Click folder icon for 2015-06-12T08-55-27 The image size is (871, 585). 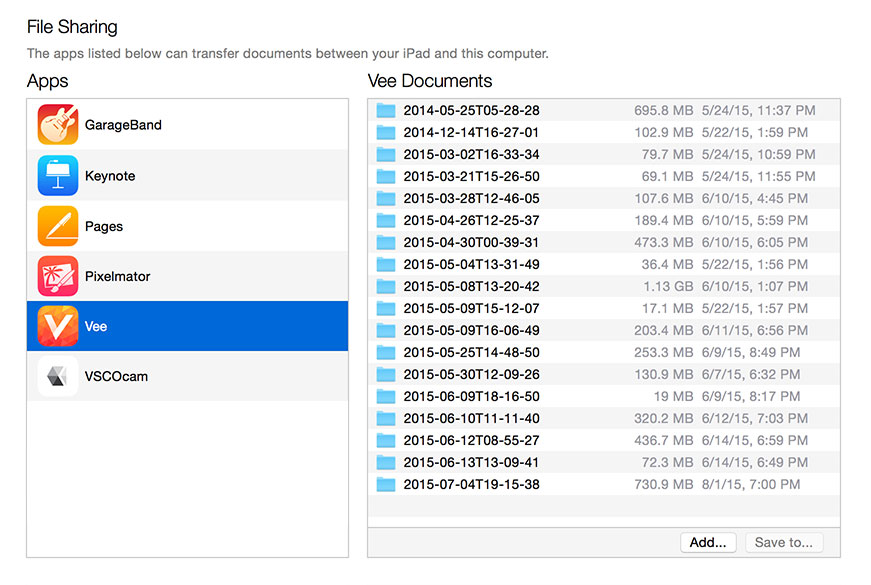coord(386,440)
